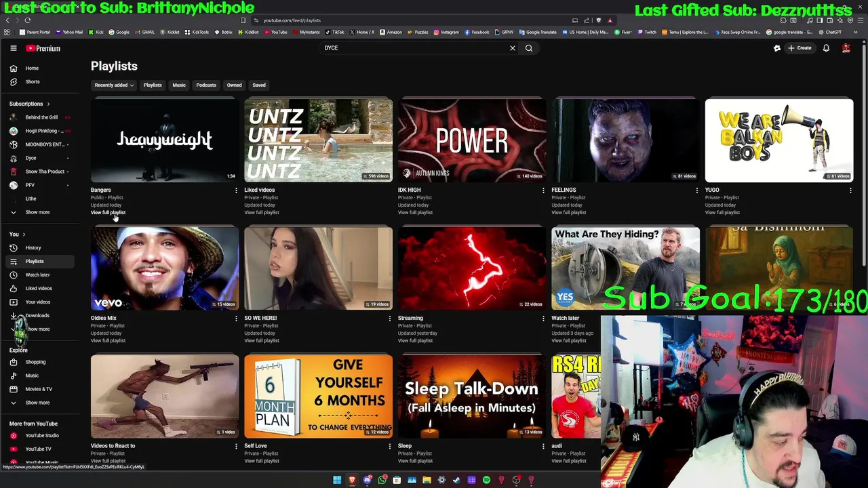The width and height of the screenshot is (868, 488).
Task: Select the Playlists filter chip
Action: click(153, 85)
